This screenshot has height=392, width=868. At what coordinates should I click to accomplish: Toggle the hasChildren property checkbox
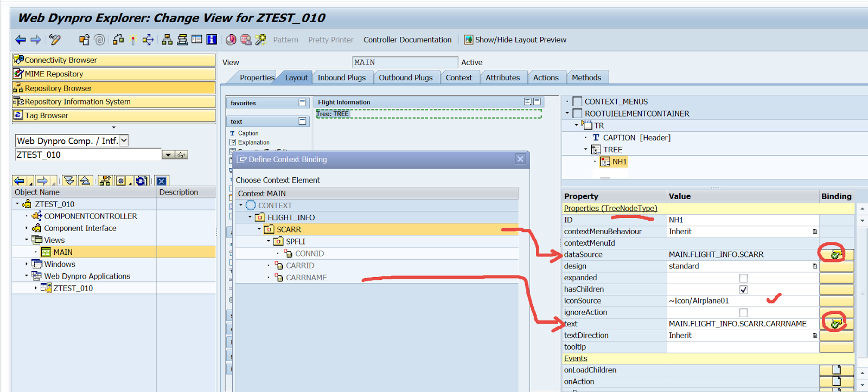(x=743, y=290)
